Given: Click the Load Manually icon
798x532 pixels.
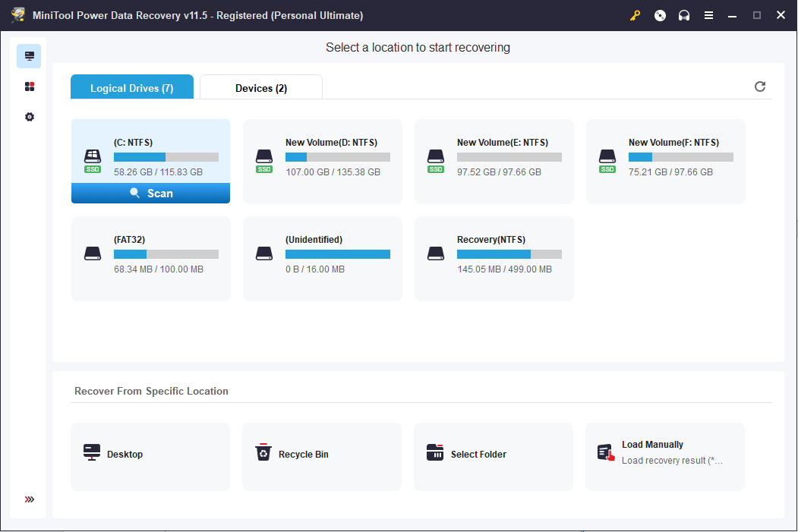Looking at the screenshot, I should pos(606,452).
